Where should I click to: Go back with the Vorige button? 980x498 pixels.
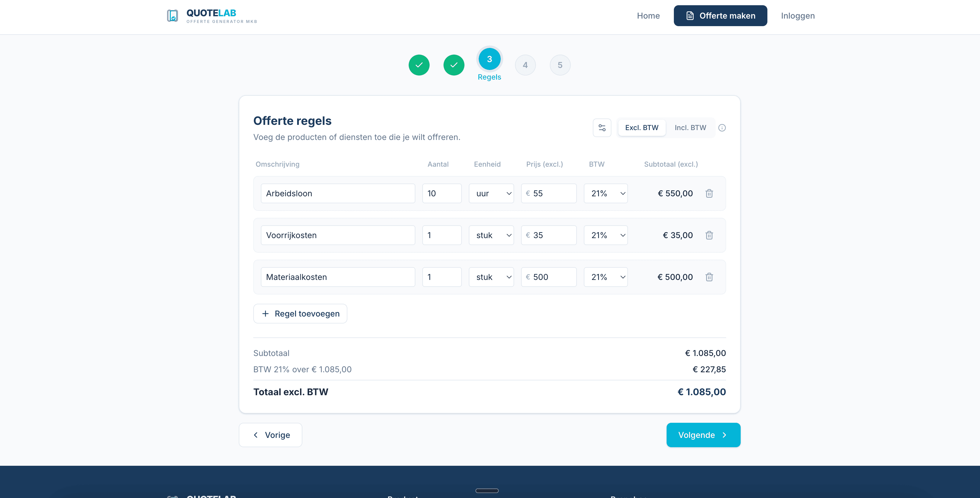point(270,435)
